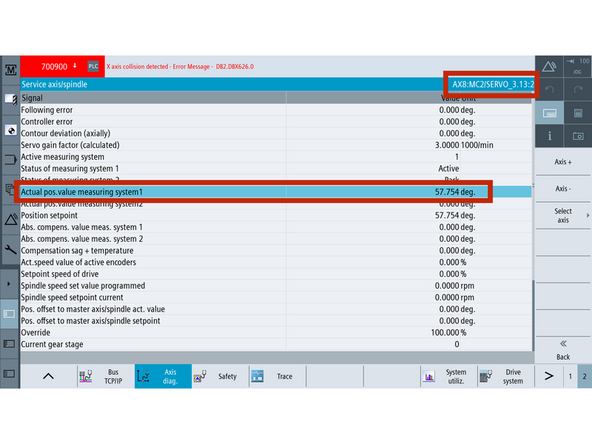
Task: Select Actual pos.value measuring system1 row
Action: (276, 192)
